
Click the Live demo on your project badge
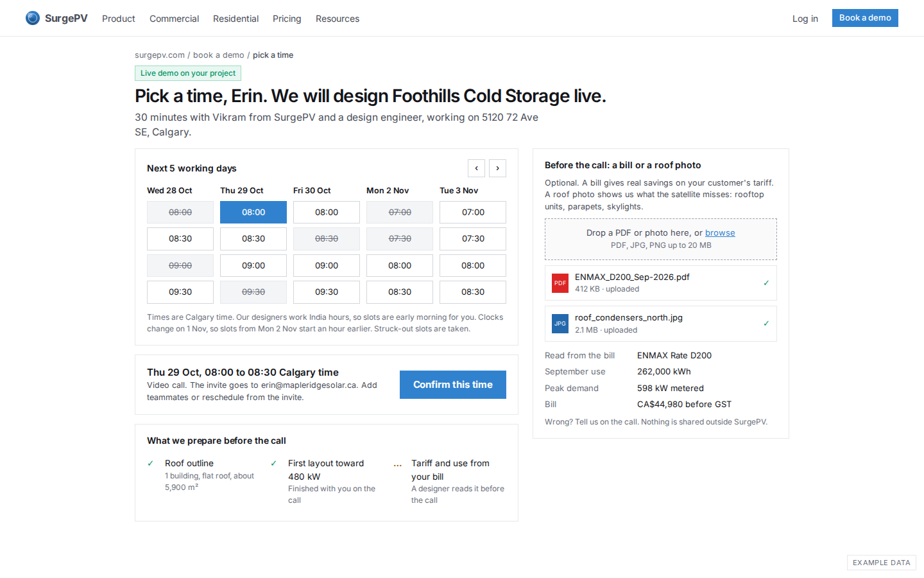pos(188,73)
